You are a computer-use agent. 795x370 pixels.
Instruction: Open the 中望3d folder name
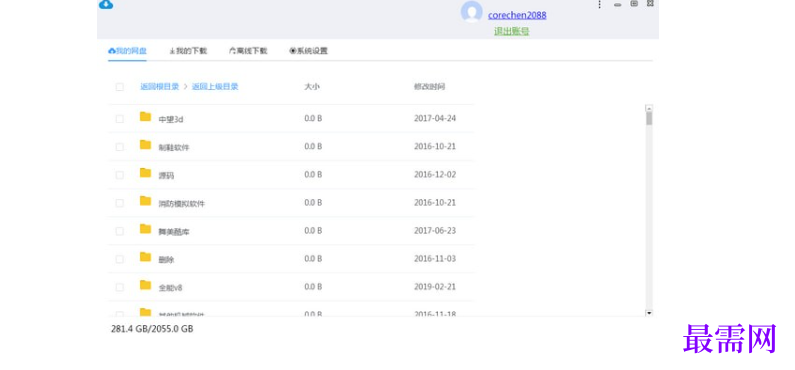[x=170, y=120]
